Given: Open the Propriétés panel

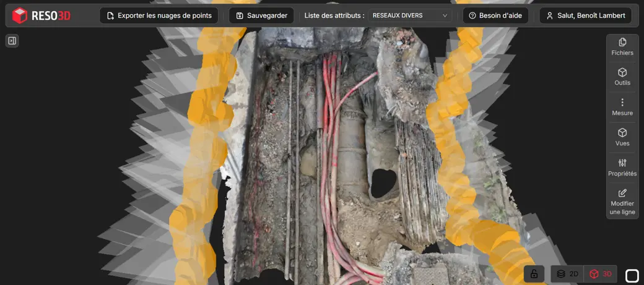Looking at the screenshot, I should [622, 168].
